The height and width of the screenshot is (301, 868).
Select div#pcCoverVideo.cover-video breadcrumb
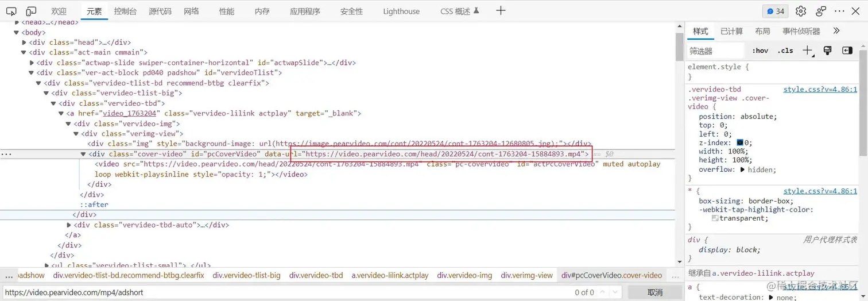pos(611,275)
